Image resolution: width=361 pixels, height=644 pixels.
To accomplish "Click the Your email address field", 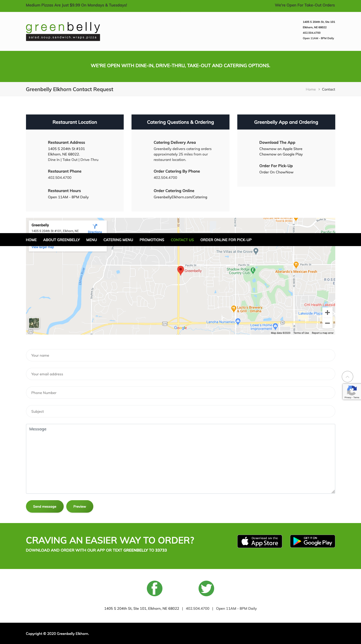I will [x=180, y=374].
